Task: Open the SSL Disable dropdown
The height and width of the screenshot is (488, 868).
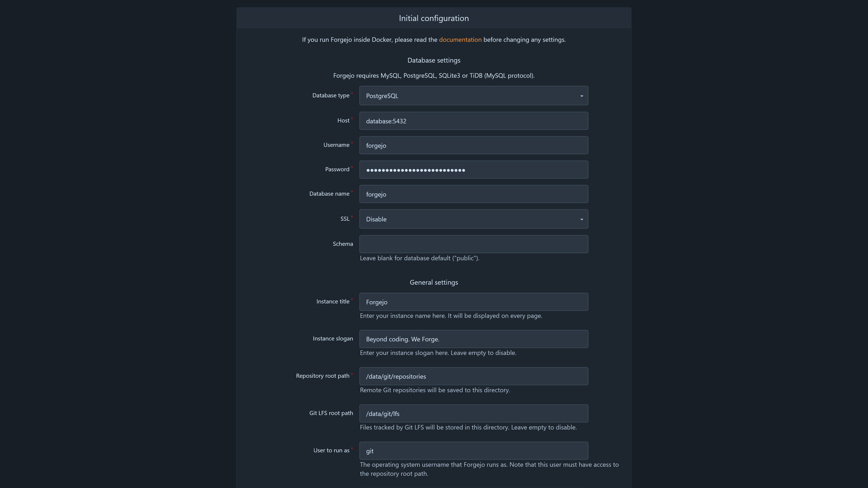Action: pos(473,219)
